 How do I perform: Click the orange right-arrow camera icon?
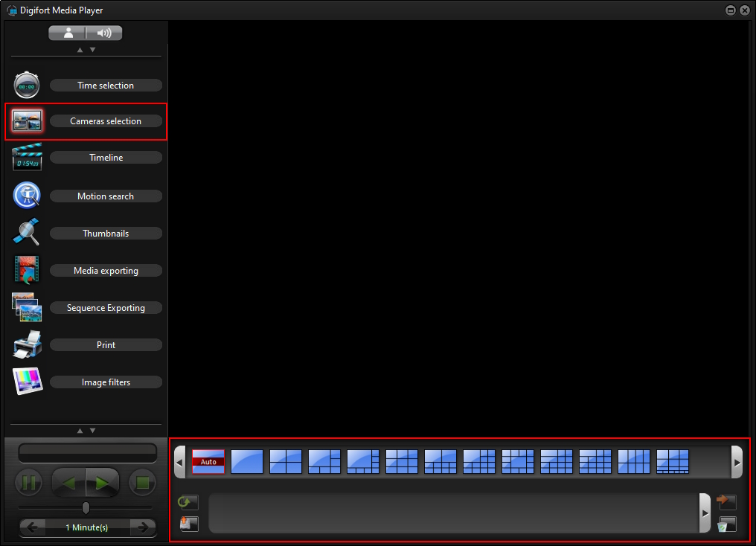[x=726, y=501]
